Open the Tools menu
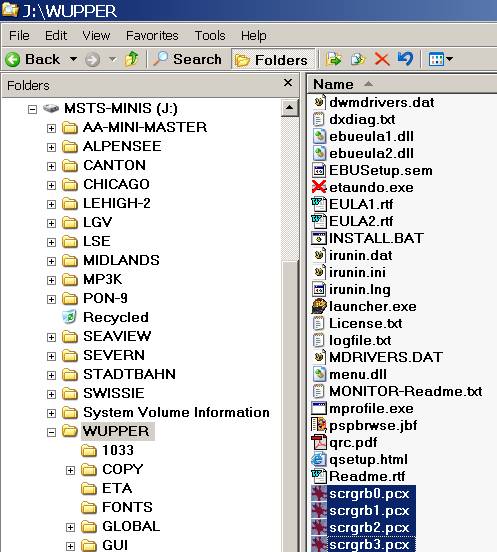Screen dimensions: 497x552 [210, 36]
